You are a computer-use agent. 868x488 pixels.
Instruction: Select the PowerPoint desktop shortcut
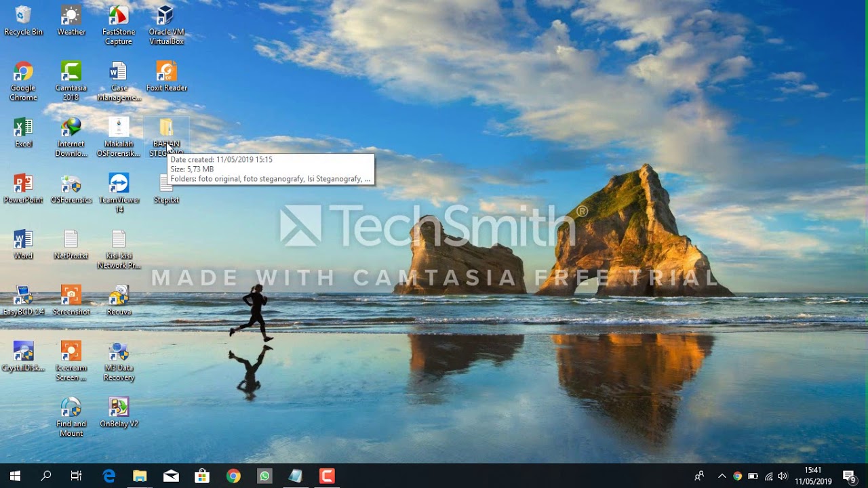pyautogui.click(x=23, y=189)
